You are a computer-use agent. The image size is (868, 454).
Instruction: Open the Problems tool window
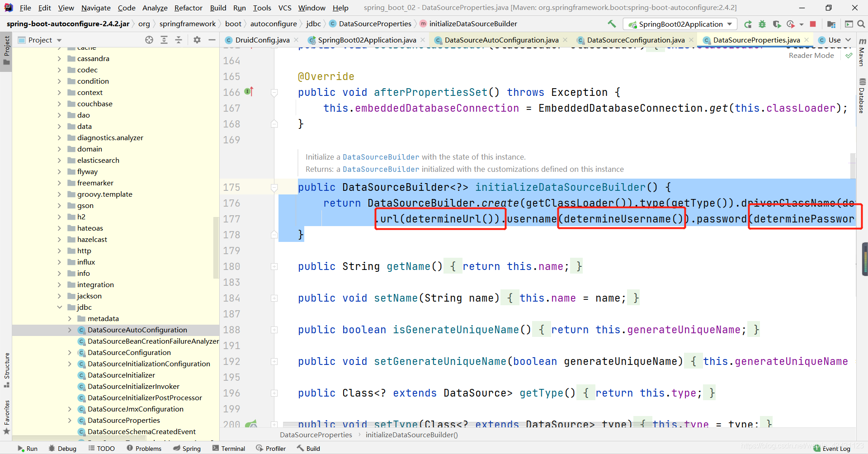[x=144, y=449]
